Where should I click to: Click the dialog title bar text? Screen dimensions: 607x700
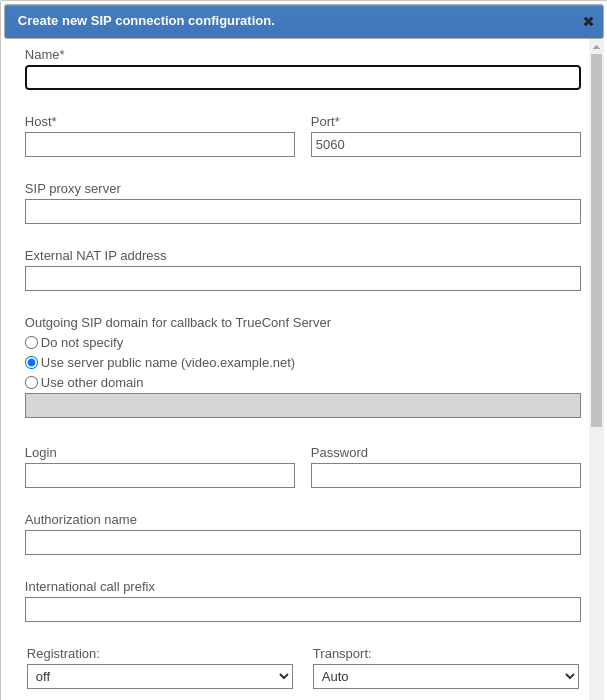tap(146, 21)
